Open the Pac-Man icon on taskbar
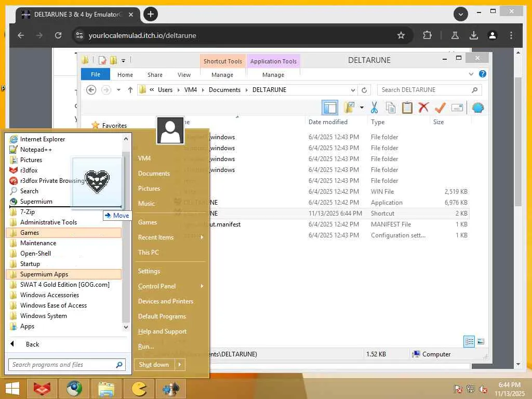 point(138,389)
